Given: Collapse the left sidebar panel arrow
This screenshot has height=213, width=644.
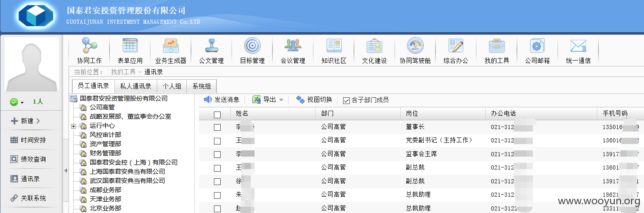Looking at the screenshot, I should [x=66, y=170].
